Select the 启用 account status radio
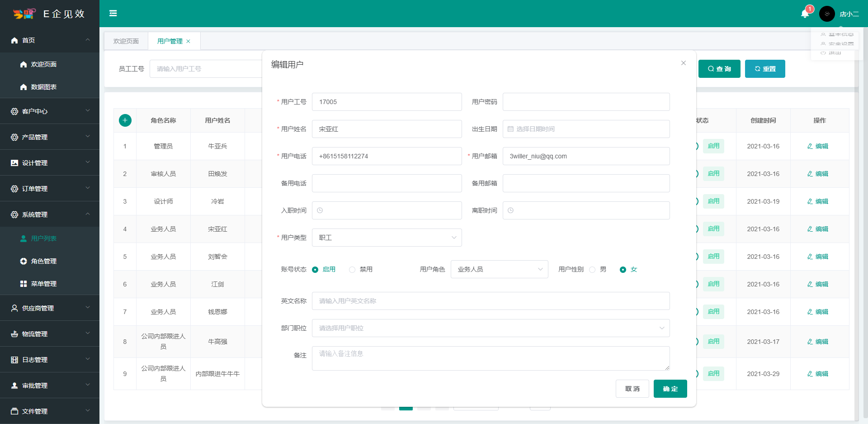The image size is (868, 424). (x=315, y=270)
